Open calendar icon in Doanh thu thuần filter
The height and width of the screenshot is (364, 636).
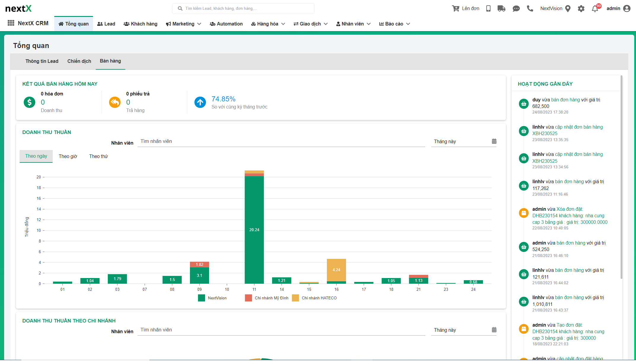(494, 141)
